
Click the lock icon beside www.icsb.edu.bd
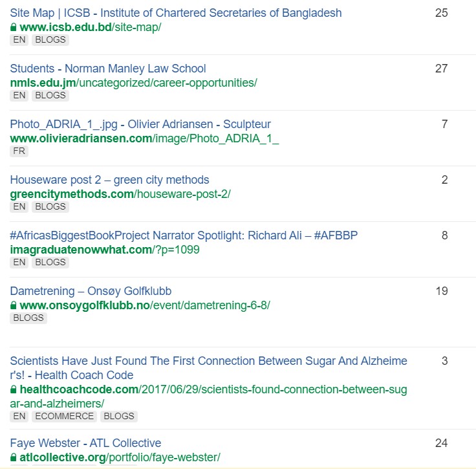13,27
